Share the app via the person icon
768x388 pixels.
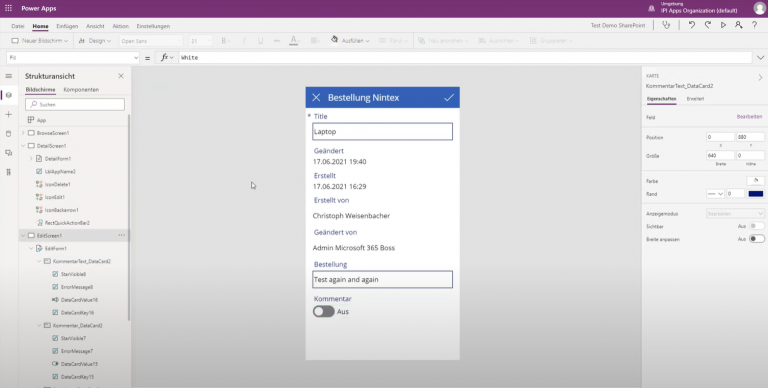(739, 25)
